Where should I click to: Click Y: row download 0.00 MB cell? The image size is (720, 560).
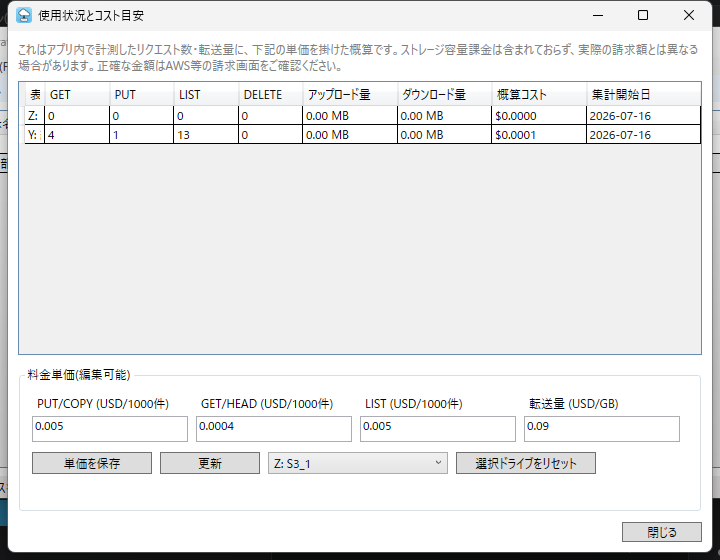point(444,134)
